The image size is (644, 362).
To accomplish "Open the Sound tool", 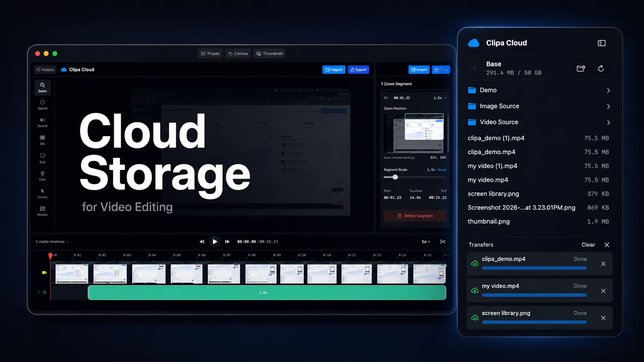I will pos(42,123).
